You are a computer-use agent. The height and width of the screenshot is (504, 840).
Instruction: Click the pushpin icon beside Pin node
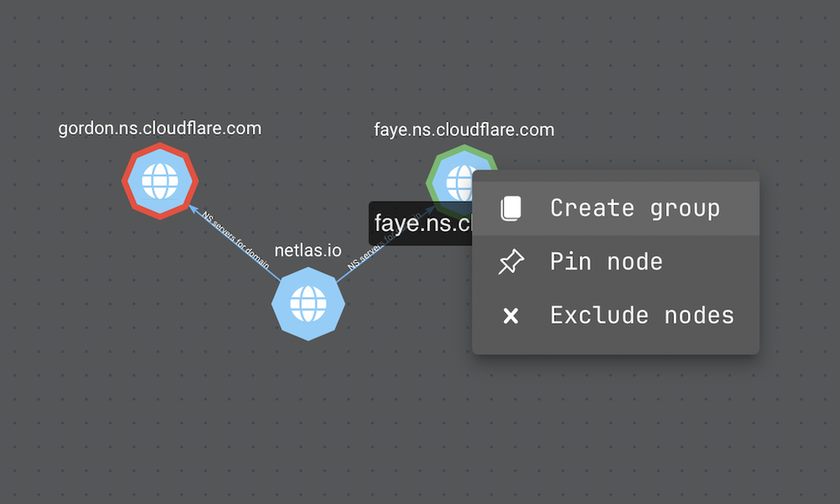click(x=512, y=261)
